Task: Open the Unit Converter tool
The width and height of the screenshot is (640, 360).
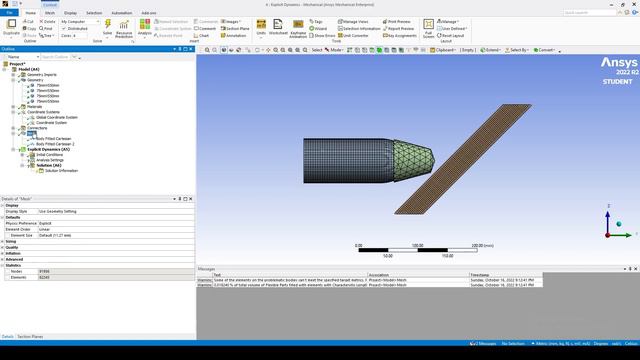Action: (x=353, y=36)
